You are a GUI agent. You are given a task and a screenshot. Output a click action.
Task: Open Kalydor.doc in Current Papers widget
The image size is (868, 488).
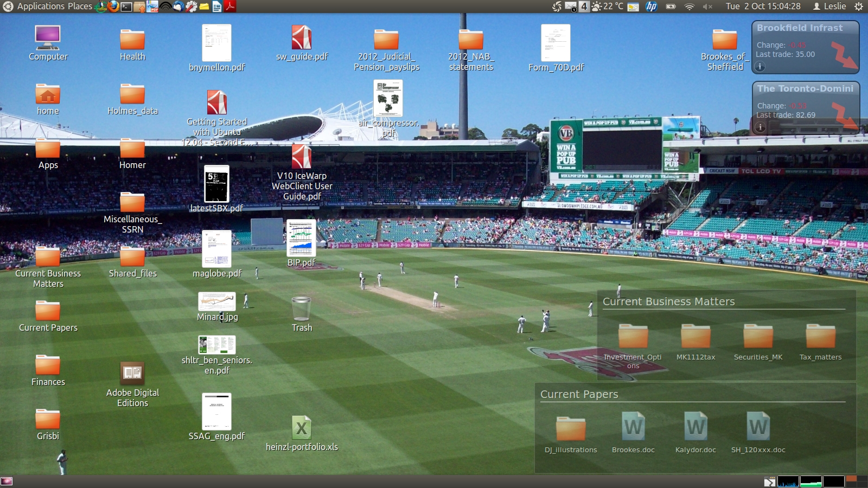[x=695, y=432]
